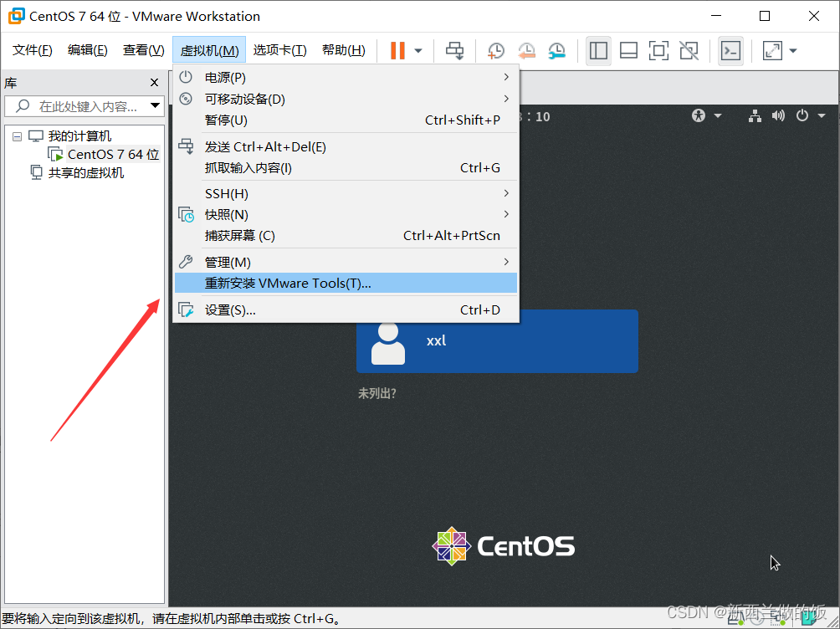This screenshot has width=840, height=629.
Task: Open 设置(S)... menu entry
Action: [x=346, y=309]
